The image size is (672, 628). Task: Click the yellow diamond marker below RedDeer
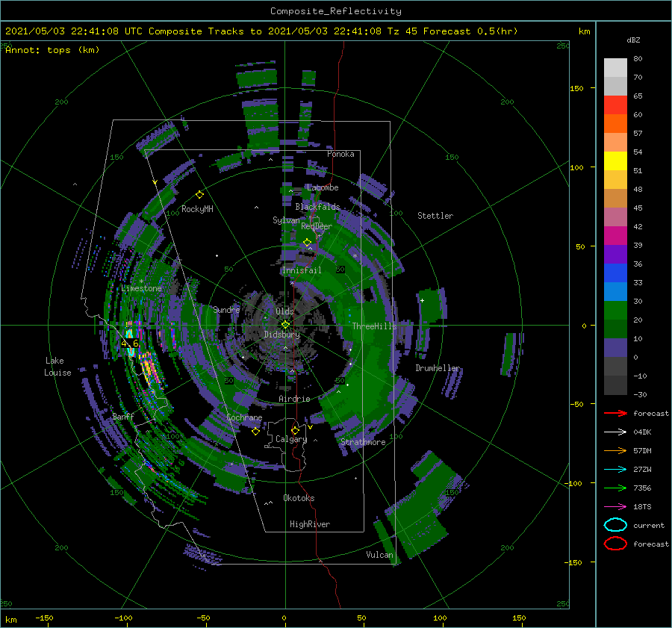[307, 242]
